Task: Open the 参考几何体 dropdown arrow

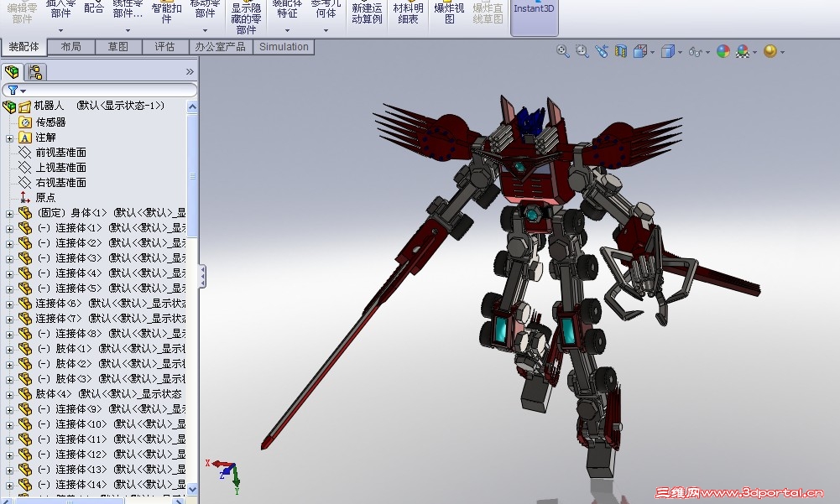Action: point(326,31)
